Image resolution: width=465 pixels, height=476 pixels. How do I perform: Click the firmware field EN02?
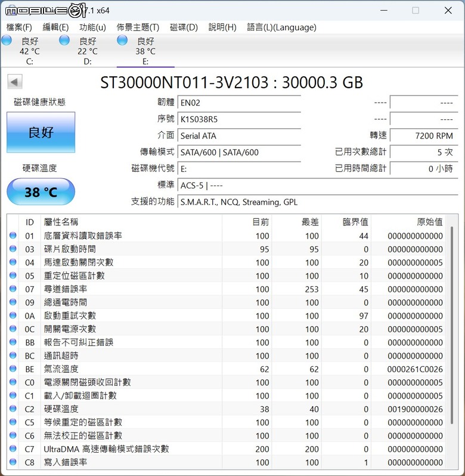(239, 103)
